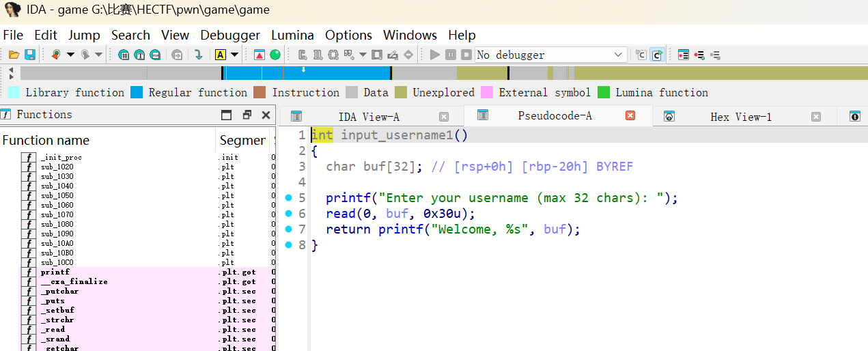
Task: Click the Library function cyan swatch
Action: pyautogui.click(x=14, y=92)
